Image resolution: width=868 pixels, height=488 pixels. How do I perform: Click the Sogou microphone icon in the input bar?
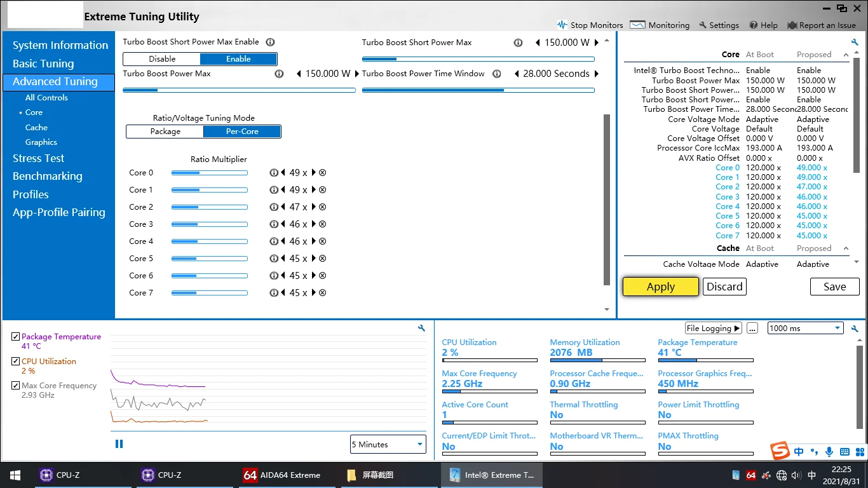click(x=829, y=452)
